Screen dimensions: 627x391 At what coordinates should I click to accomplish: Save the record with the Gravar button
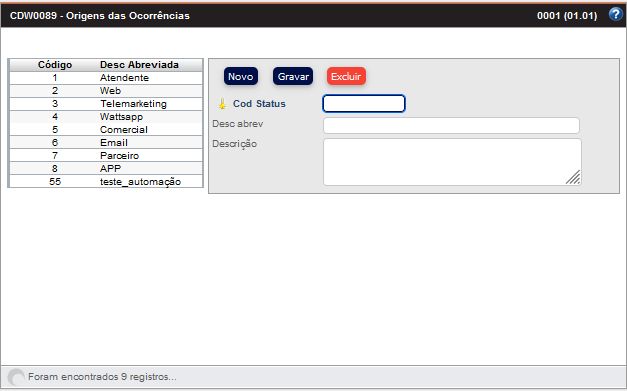click(x=293, y=76)
